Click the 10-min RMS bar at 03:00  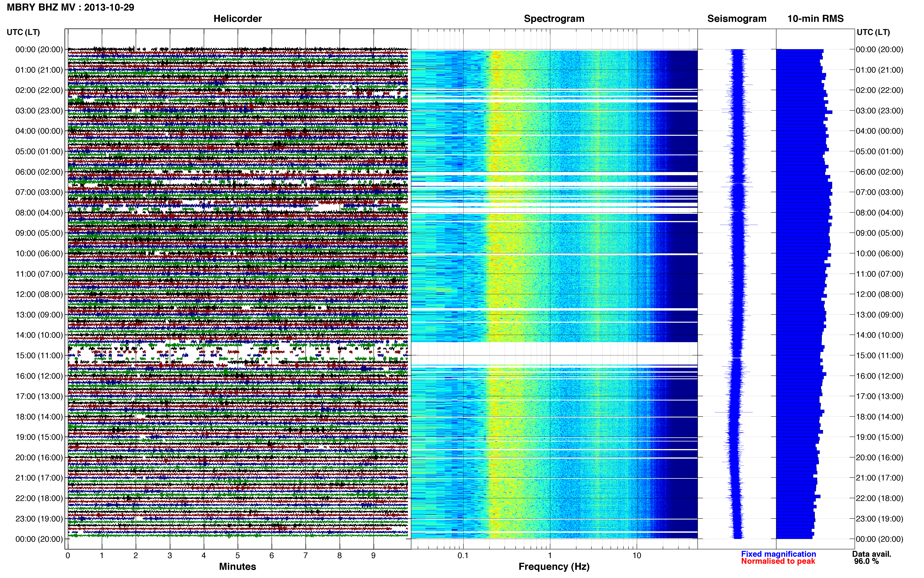[x=804, y=112]
